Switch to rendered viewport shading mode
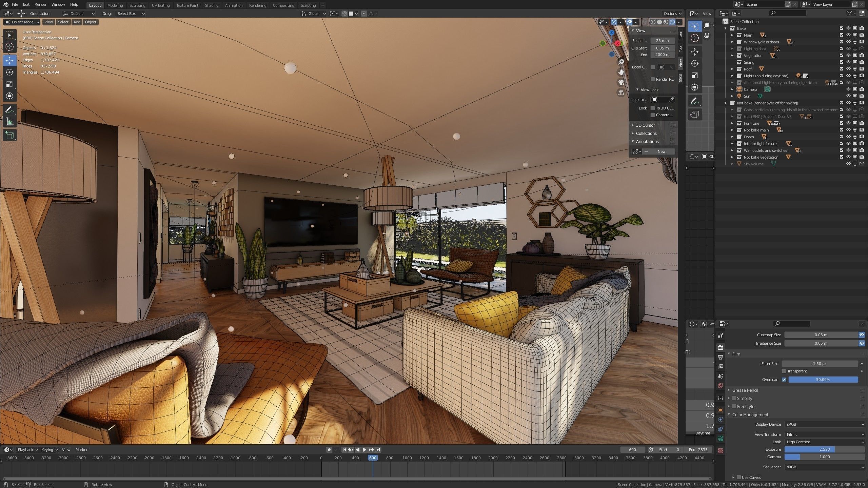This screenshot has width=868, height=488. pyautogui.click(x=672, y=22)
